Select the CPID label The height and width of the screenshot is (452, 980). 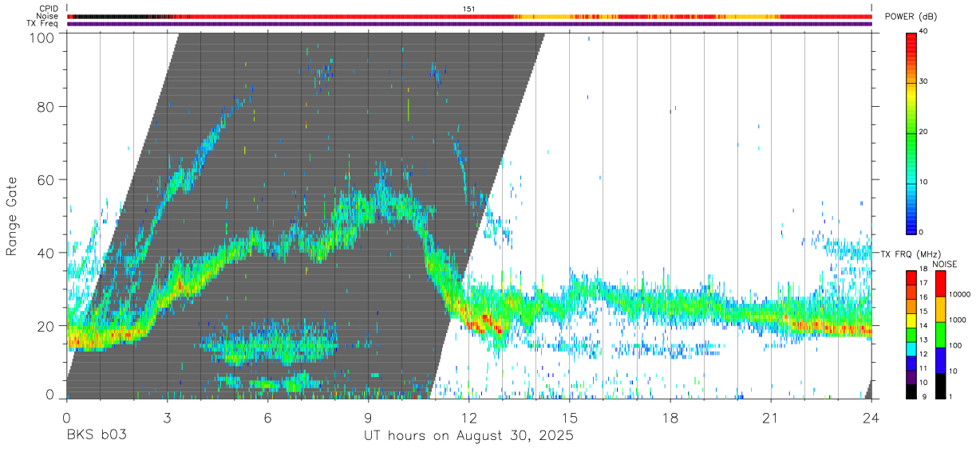(x=49, y=8)
